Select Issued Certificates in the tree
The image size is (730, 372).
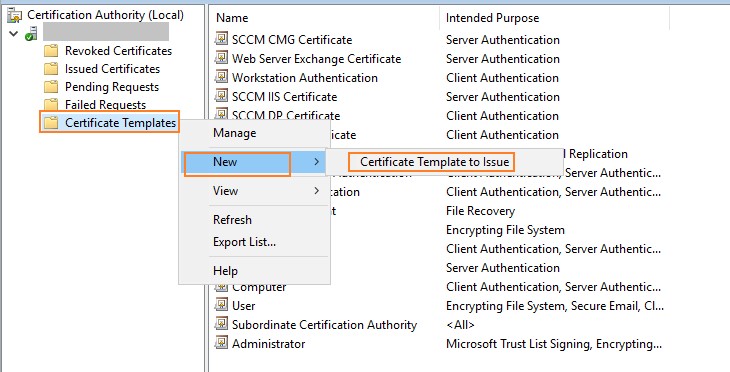(x=112, y=68)
